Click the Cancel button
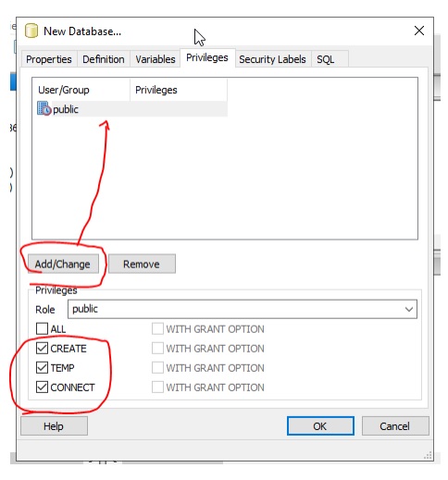Screen dimensions: 448x480 [395, 426]
